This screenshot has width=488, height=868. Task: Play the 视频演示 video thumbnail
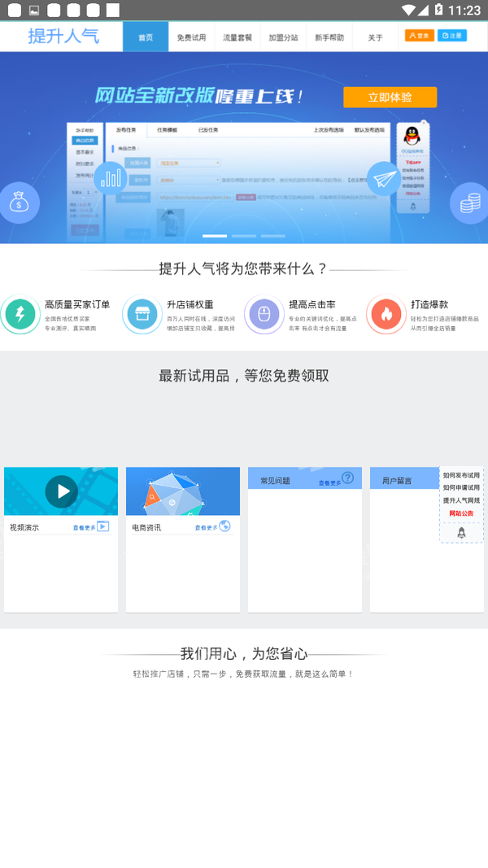(x=61, y=491)
